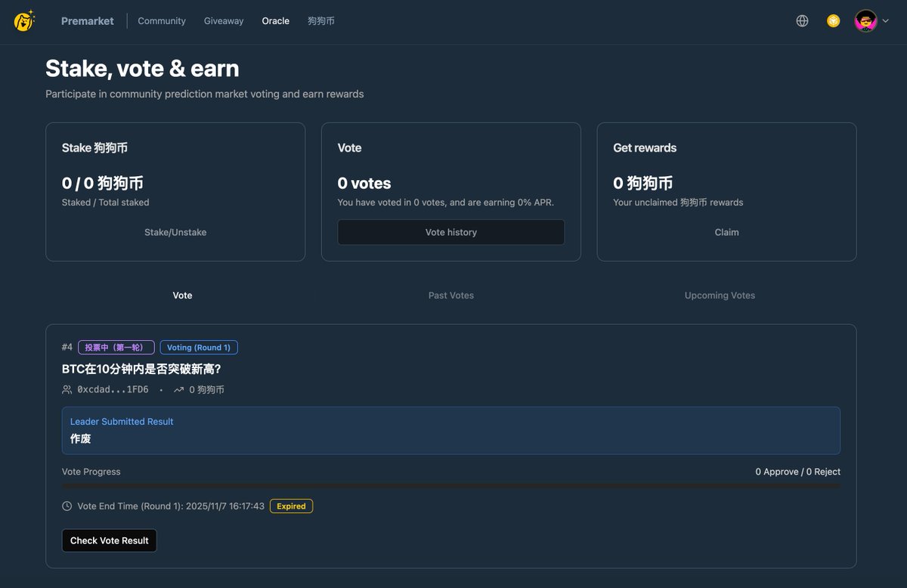Click the proposal title BTC在10分钟内是否突破新高?

point(141,369)
